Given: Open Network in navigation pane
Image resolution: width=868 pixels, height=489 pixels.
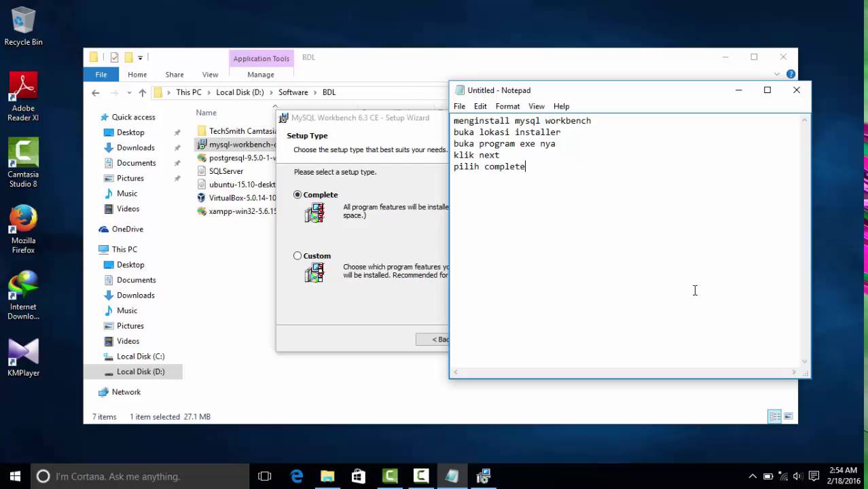Looking at the screenshot, I should 126,393.
